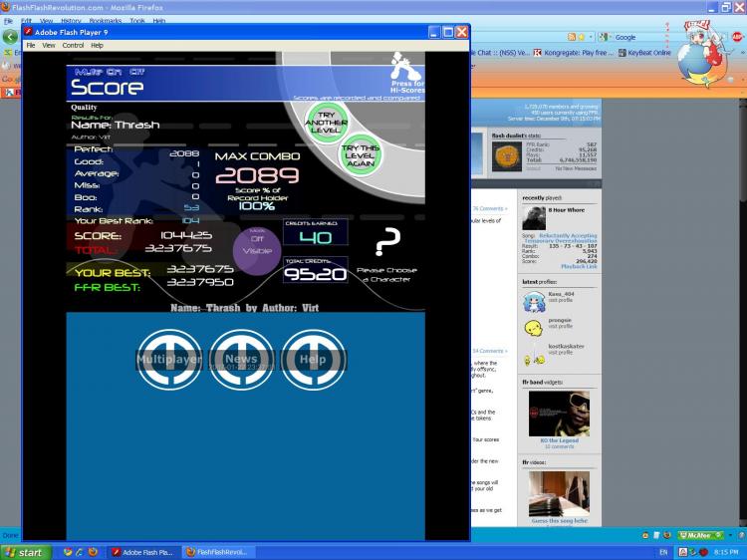
Task: Click red shield tray icon
Action: pyautogui.click(x=703, y=552)
